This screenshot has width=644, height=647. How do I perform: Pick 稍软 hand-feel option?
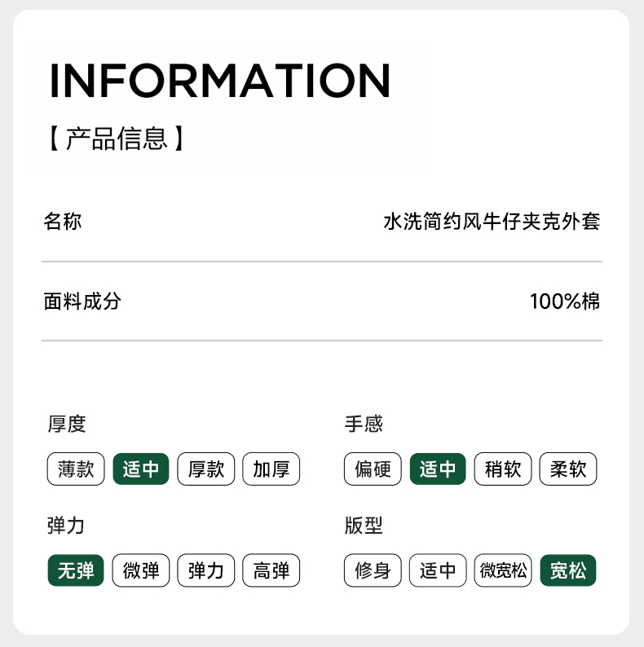click(x=503, y=469)
